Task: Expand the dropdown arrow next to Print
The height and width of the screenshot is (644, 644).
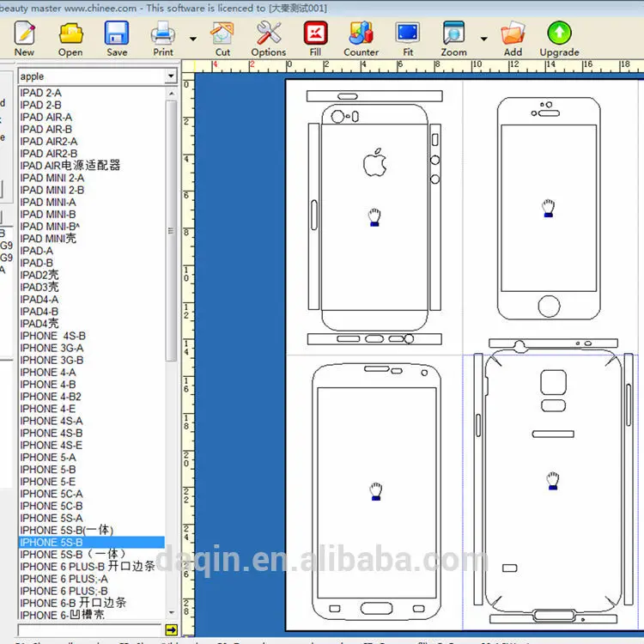Action: (x=193, y=39)
